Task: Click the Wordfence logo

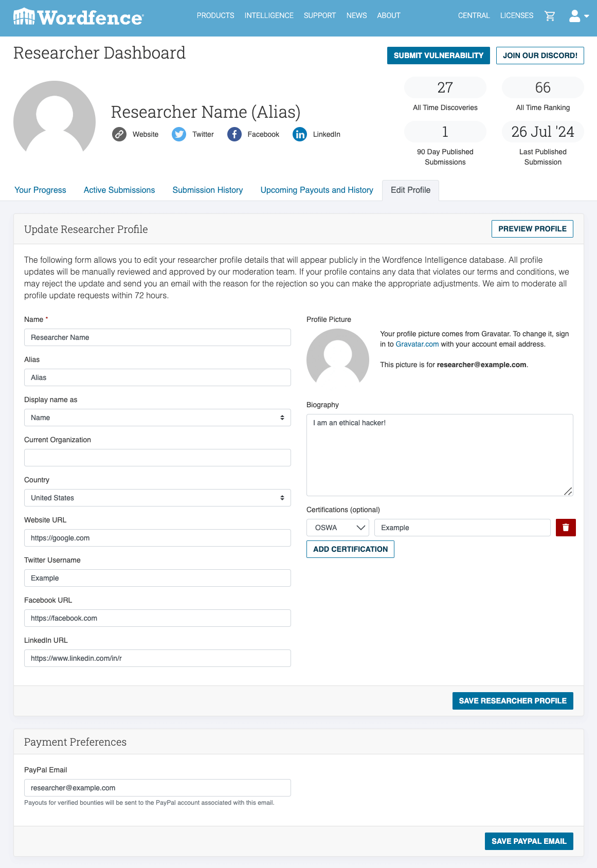Action: click(78, 17)
